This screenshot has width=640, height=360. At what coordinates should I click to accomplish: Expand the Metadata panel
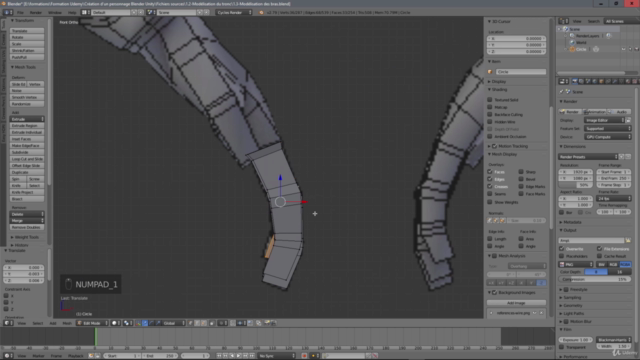pos(571,222)
